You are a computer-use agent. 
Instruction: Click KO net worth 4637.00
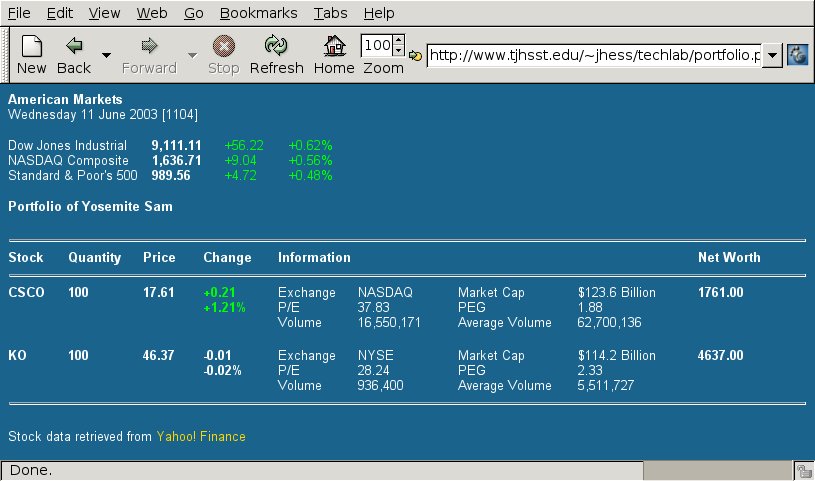click(x=720, y=355)
